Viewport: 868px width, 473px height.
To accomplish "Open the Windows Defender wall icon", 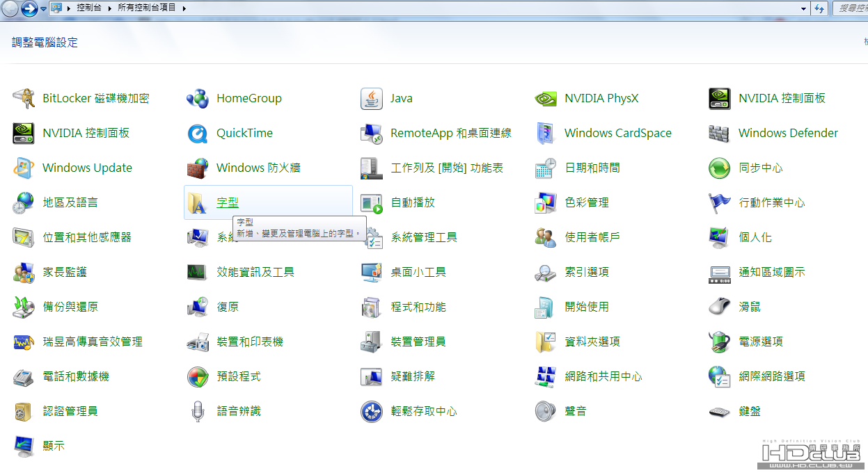I will point(720,134).
